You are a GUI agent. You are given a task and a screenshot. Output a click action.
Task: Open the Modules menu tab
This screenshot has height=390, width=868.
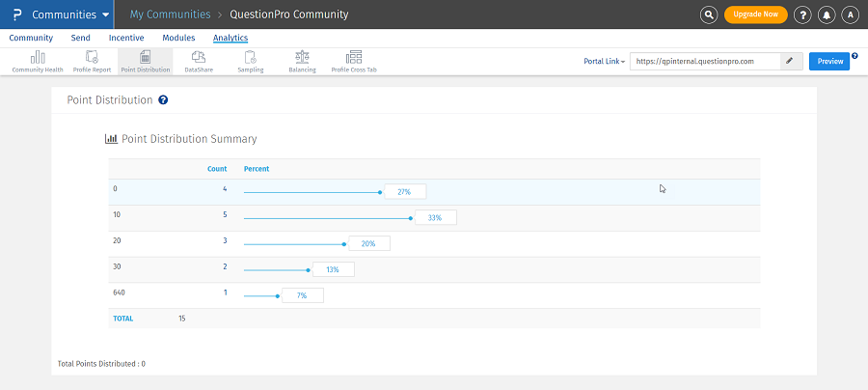pyautogui.click(x=178, y=38)
